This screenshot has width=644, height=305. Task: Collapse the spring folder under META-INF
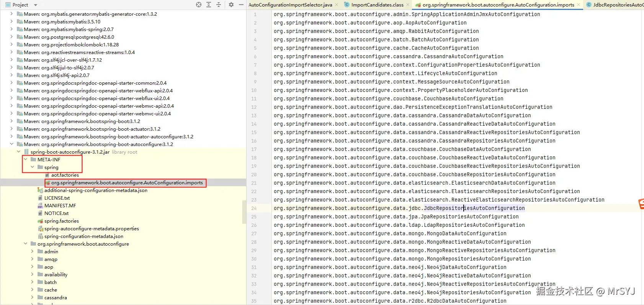point(32,167)
